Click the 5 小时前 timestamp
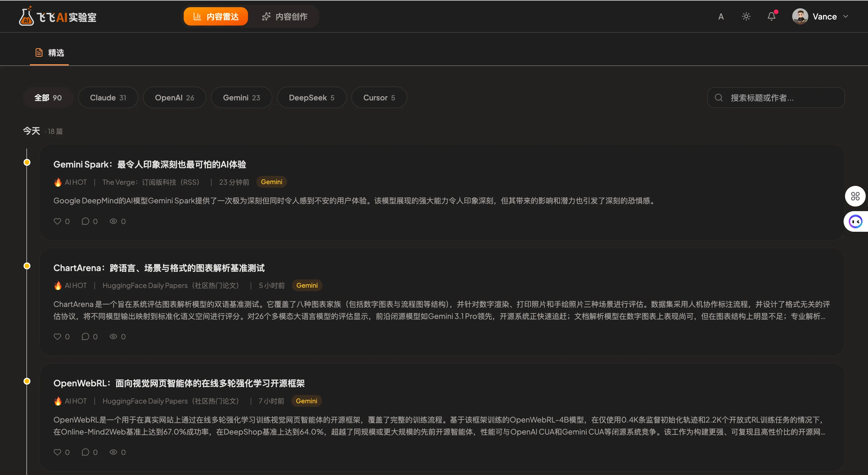The height and width of the screenshot is (475, 868). [x=272, y=285]
